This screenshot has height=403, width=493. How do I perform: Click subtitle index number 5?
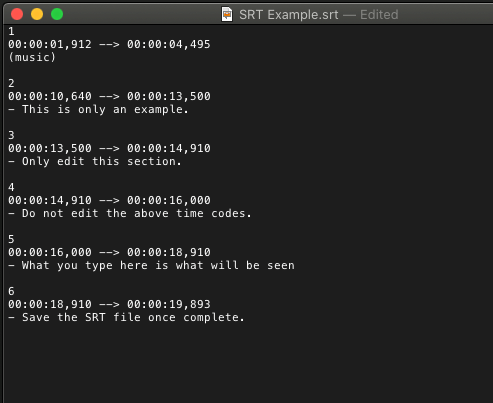click(11, 239)
